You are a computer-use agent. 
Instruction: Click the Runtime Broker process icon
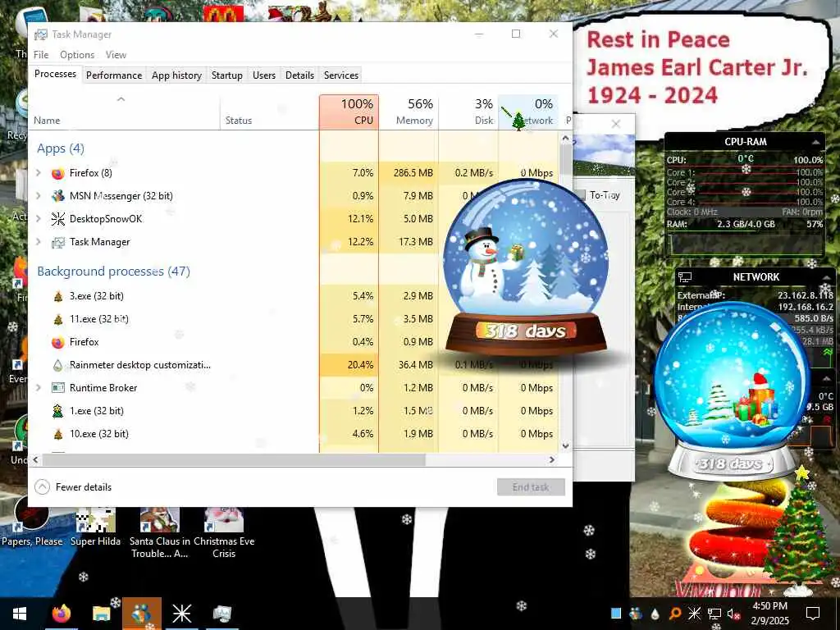(58, 388)
